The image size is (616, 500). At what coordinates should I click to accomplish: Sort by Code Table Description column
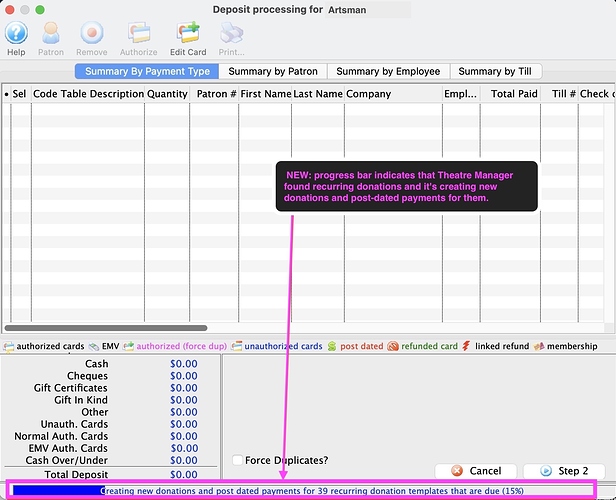[88, 94]
